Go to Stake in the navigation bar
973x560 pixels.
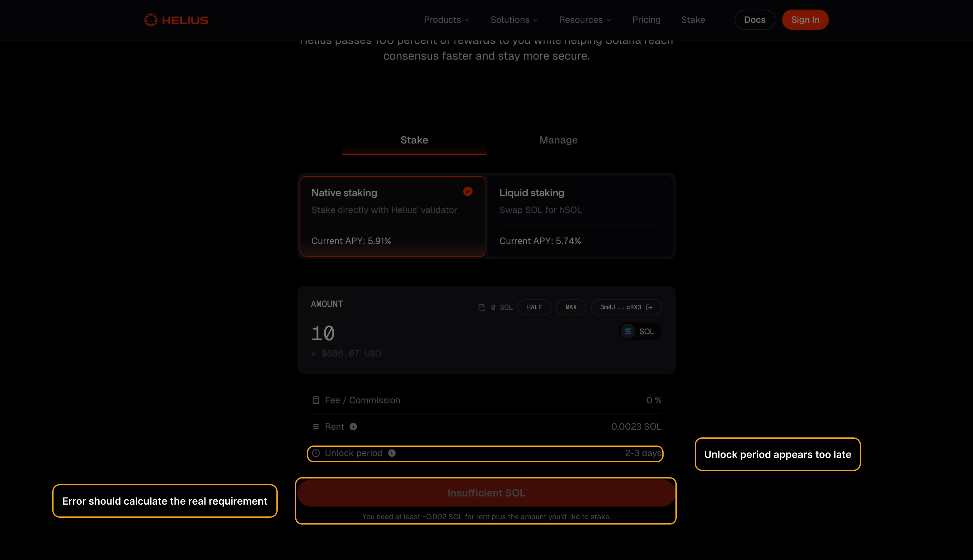pos(693,20)
